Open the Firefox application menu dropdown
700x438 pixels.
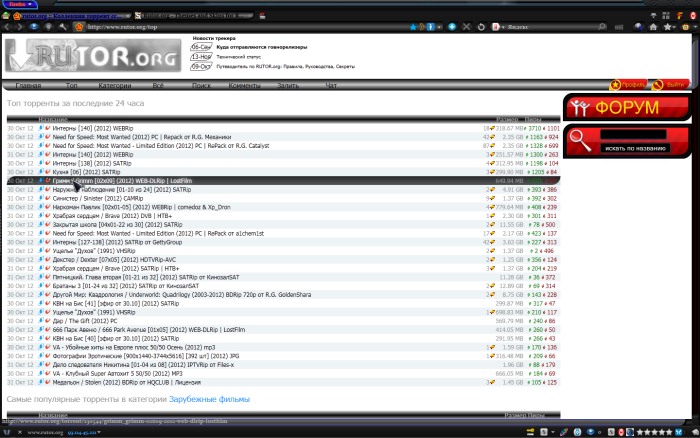(18, 4)
